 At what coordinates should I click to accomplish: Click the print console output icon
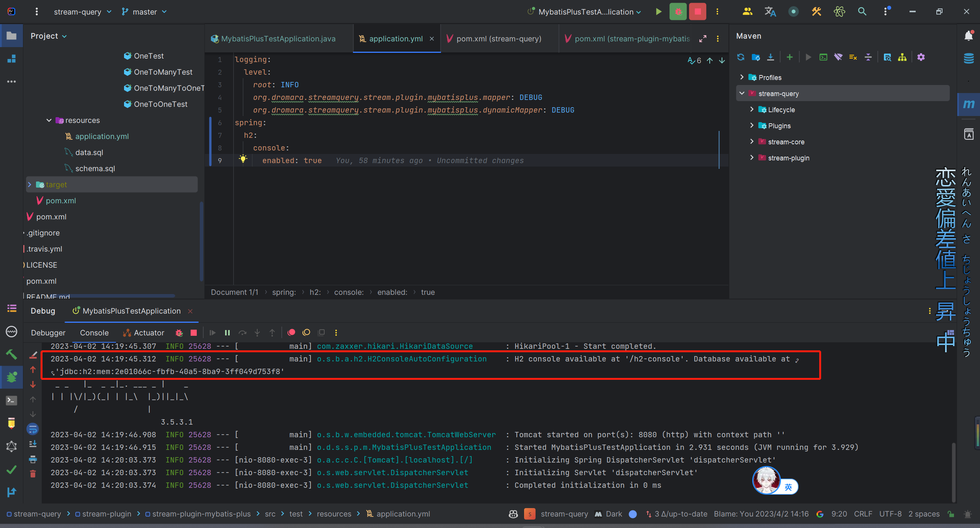[33, 459]
